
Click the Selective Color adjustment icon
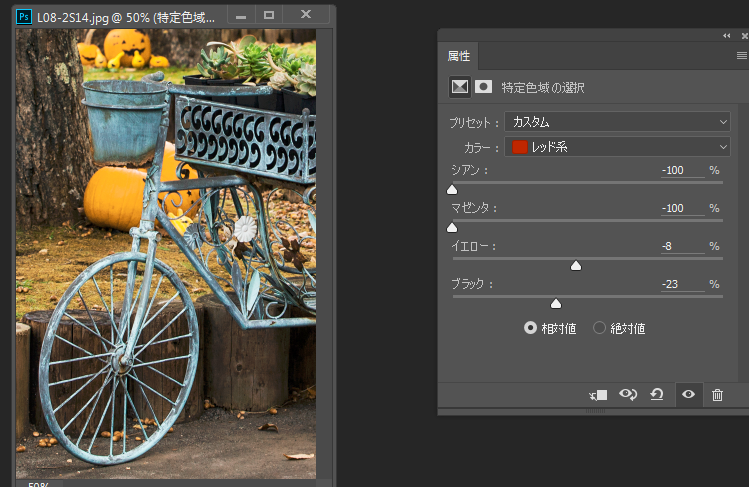pyautogui.click(x=460, y=87)
